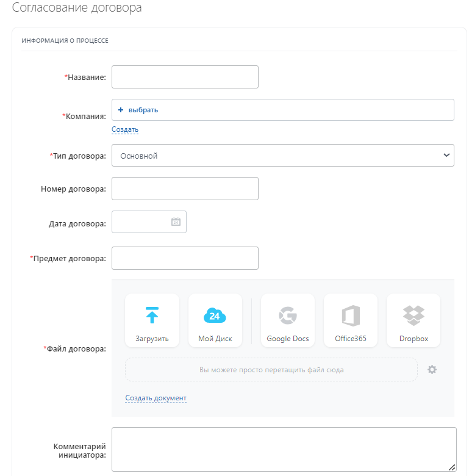Open file settings gear icon
The width and height of the screenshot is (469, 476).
click(x=432, y=369)
